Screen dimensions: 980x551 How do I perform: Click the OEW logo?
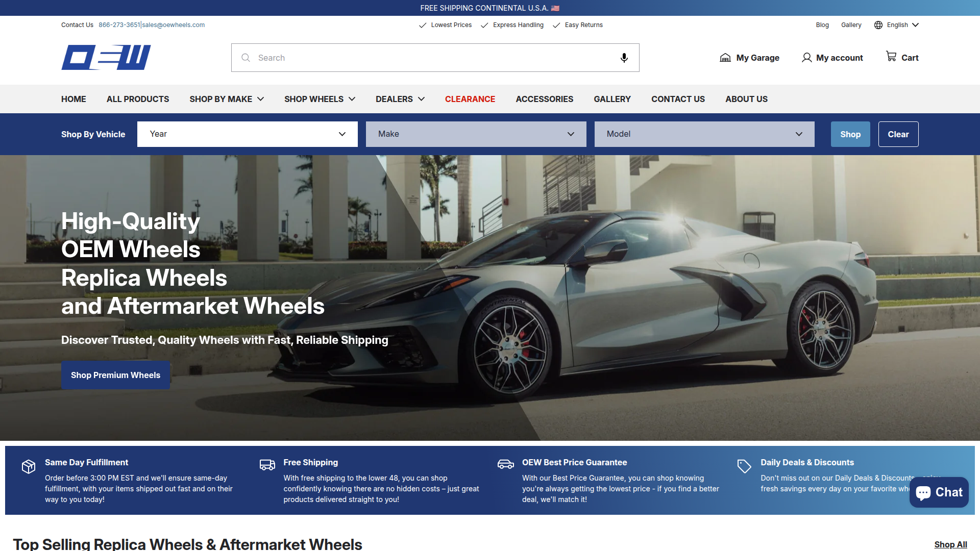(106, 58)
